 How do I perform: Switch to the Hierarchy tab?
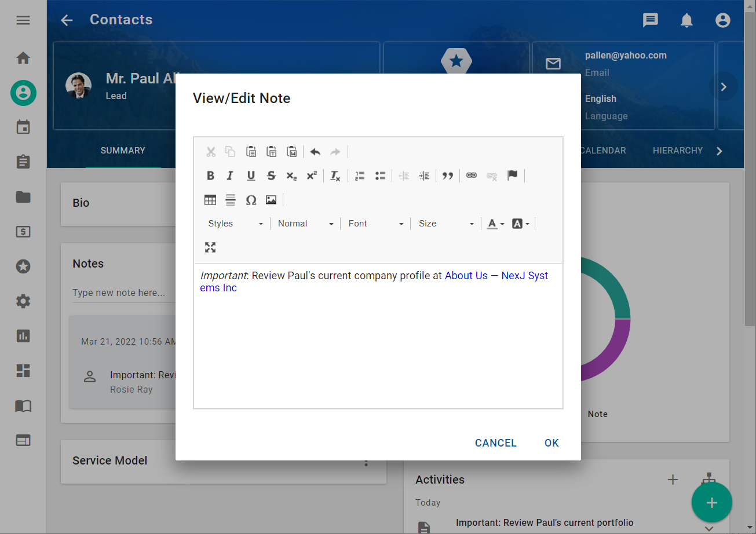[x=677, y=151]
